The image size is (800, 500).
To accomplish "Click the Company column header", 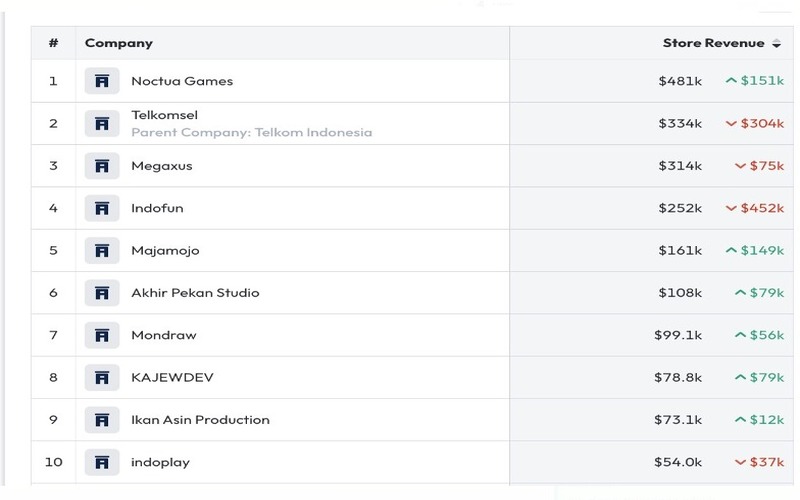I will pyautogui.click(x=119, y=43).
